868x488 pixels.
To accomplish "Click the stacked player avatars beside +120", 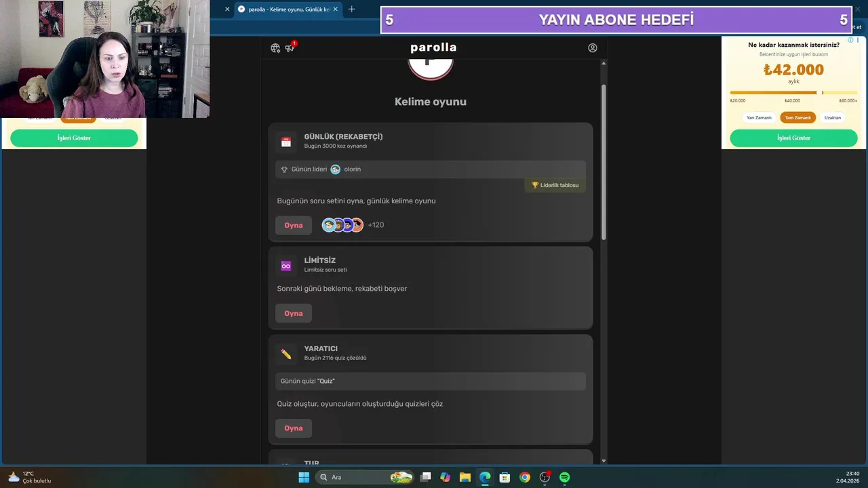I will tap(342, 225).
